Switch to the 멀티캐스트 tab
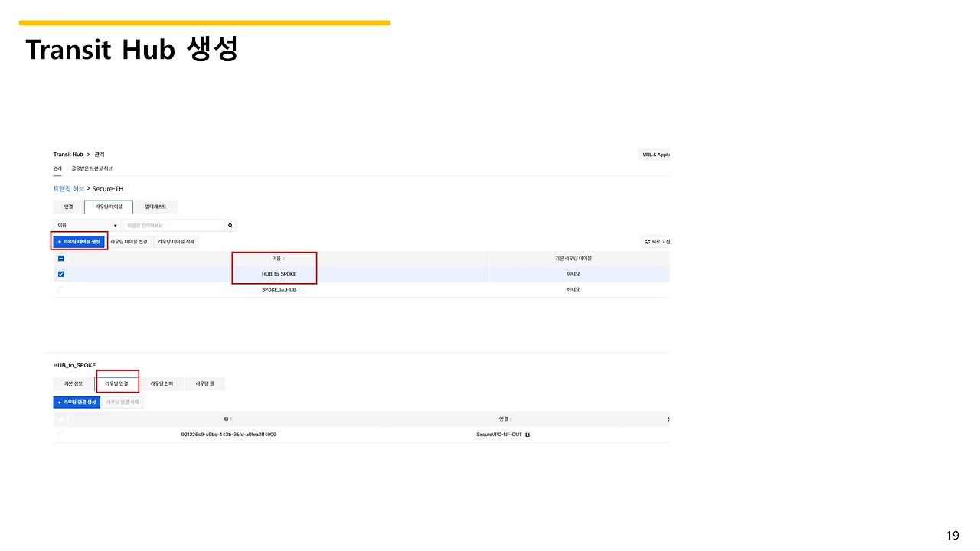 pos(156,206)
